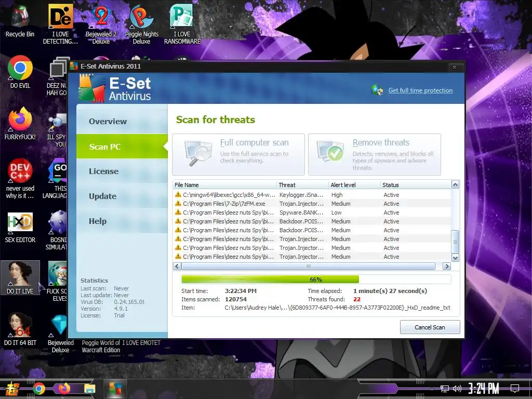Click the Trial license value in Statistics
Image resolution: width=532 pixels, height=399 pixels.
tap(119, 315)
